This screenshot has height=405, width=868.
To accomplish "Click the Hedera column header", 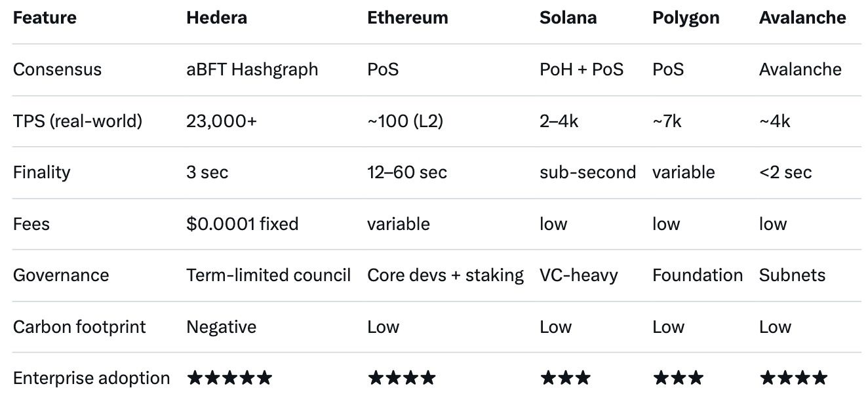I will (x=216, y=18).
